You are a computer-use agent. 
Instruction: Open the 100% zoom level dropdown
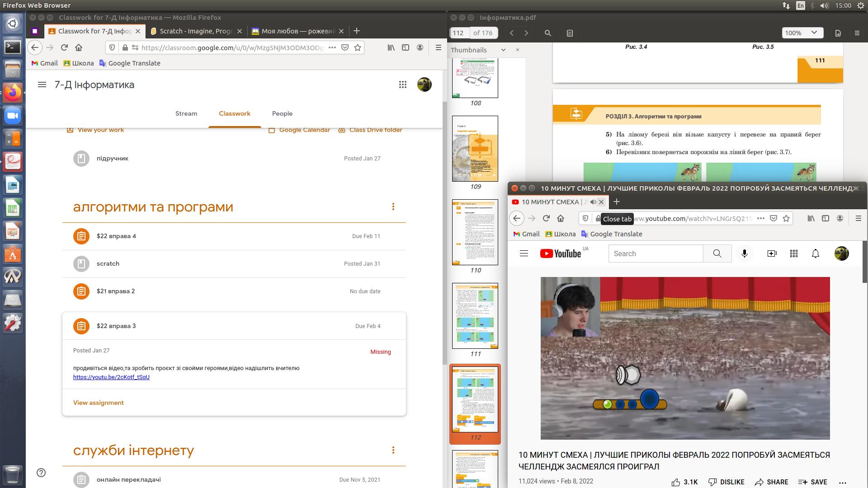coord(802,33)
